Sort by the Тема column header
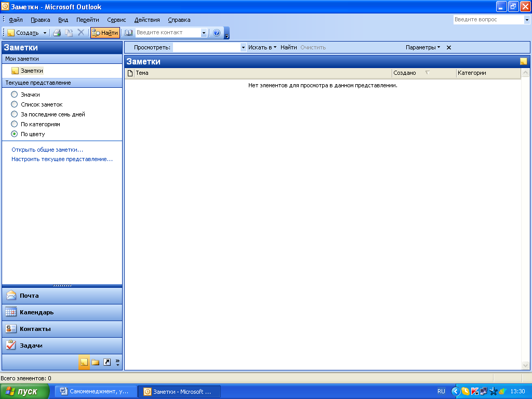This screenshot has width=532, height=399. tap(263, 73)
